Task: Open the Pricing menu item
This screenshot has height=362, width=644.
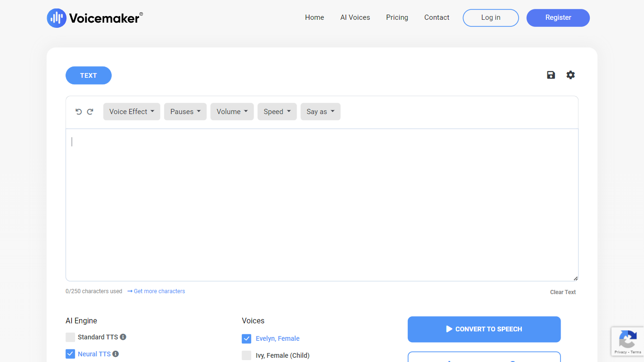Action: 397,17
